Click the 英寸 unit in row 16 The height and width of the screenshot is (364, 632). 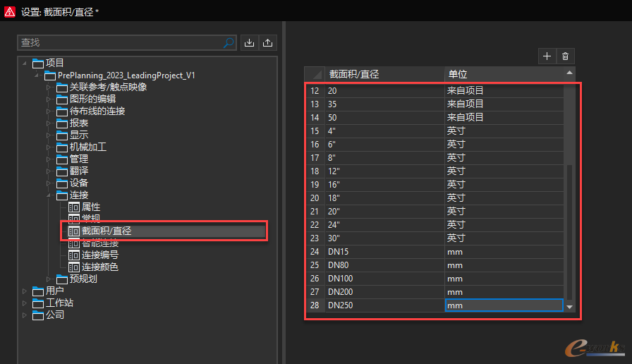tap(504, 145)
